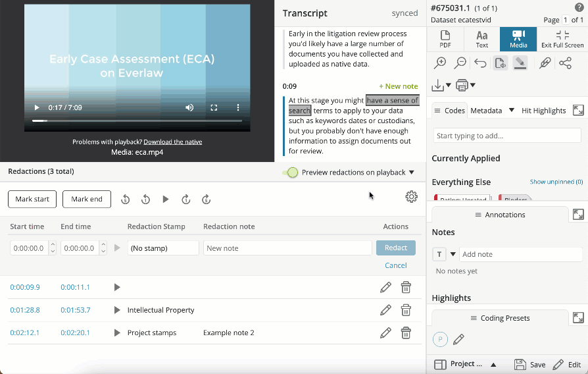Screen dimensions: 588x374
Task: Open the download options dropdown arrow
Action: tap(449, 86)
